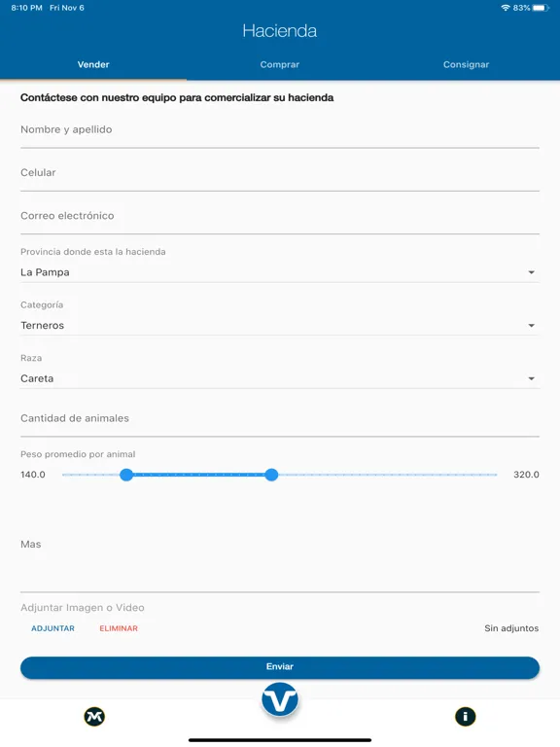Image resolution: width=560 pixels, height=747 pixels.
Task: Switch to the Consignar tab
Action: point(467,65)
